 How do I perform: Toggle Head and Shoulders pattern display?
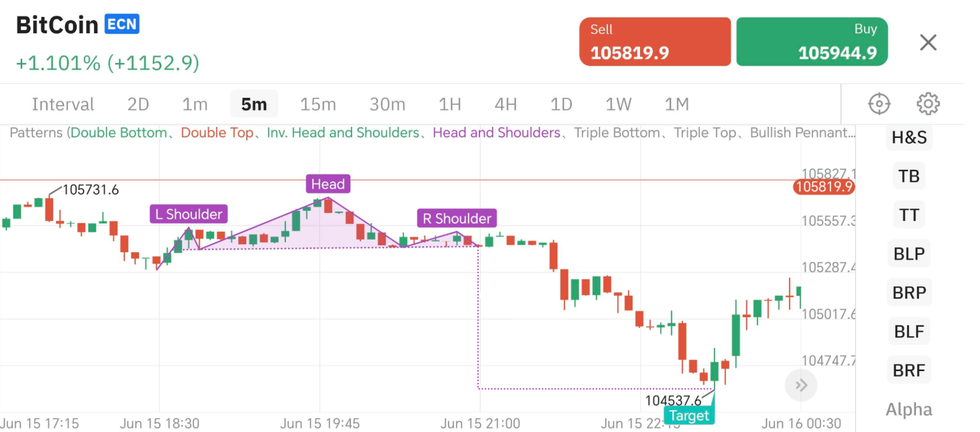click(x=496, y=132)
